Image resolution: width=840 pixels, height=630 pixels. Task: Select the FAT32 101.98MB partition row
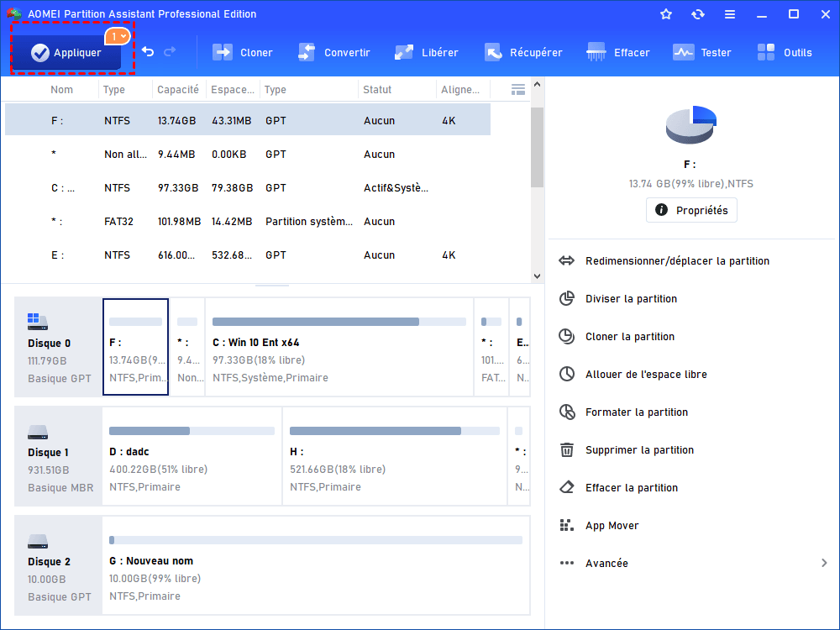tap(248, 221)
